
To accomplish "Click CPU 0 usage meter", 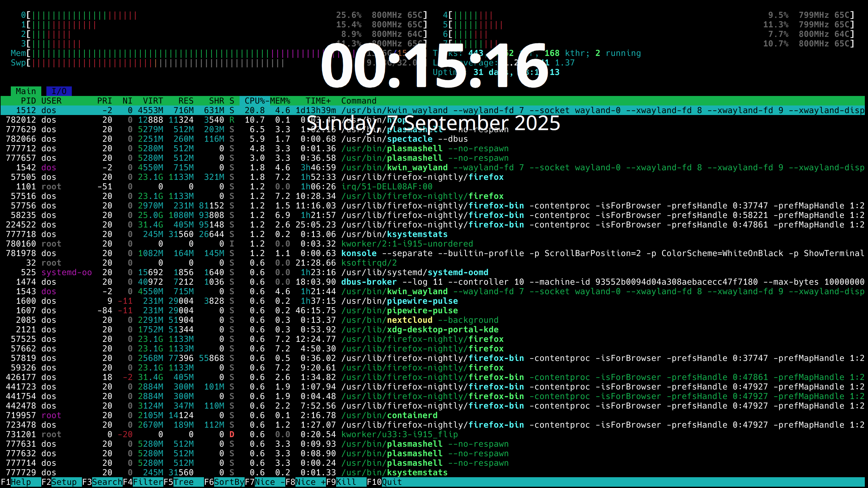I will click(x=224, y=15).
